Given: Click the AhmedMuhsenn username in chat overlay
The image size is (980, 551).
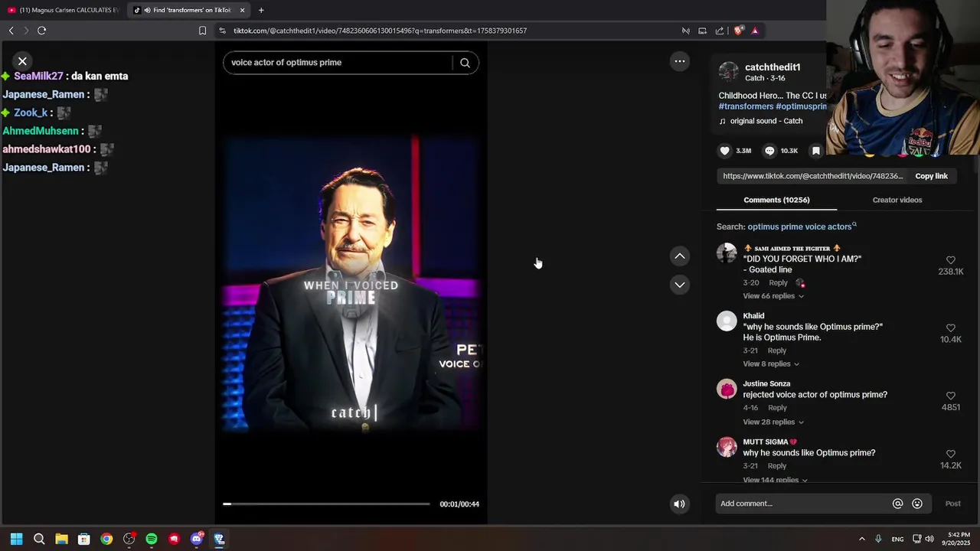Looking at the screenshot, I should point(41,131).
